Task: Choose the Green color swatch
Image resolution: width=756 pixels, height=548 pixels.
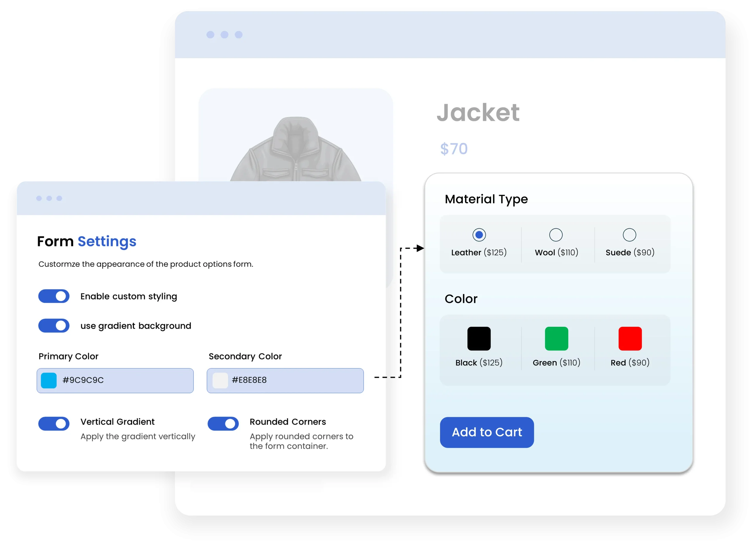Action: [556, 339]
